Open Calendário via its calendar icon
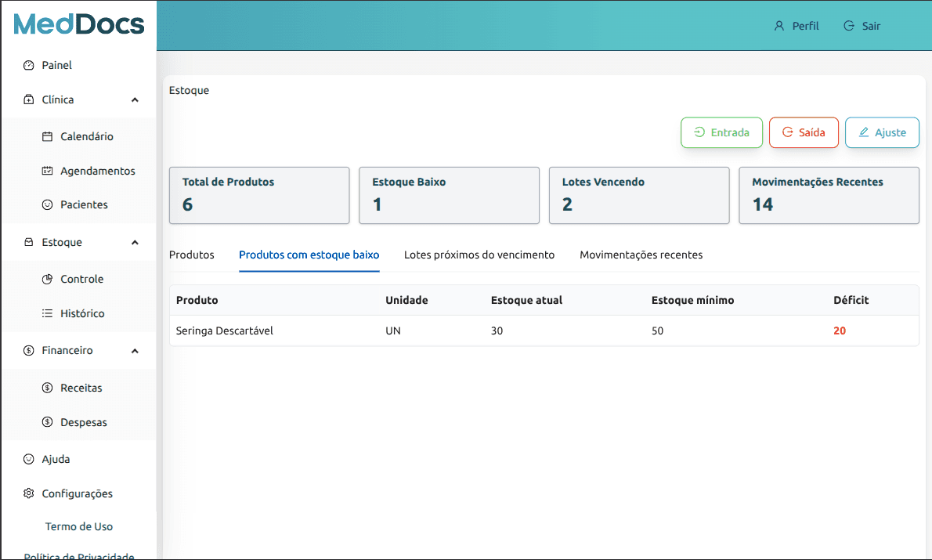The width and height of the screenshot is (932, 560). 47,136
